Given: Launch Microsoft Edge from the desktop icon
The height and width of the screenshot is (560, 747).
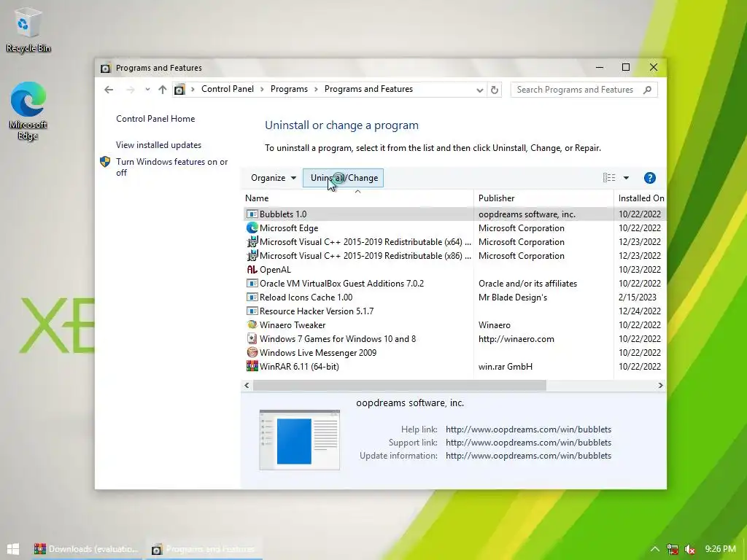Looking at the screenshot, I should tap(28, 111).
